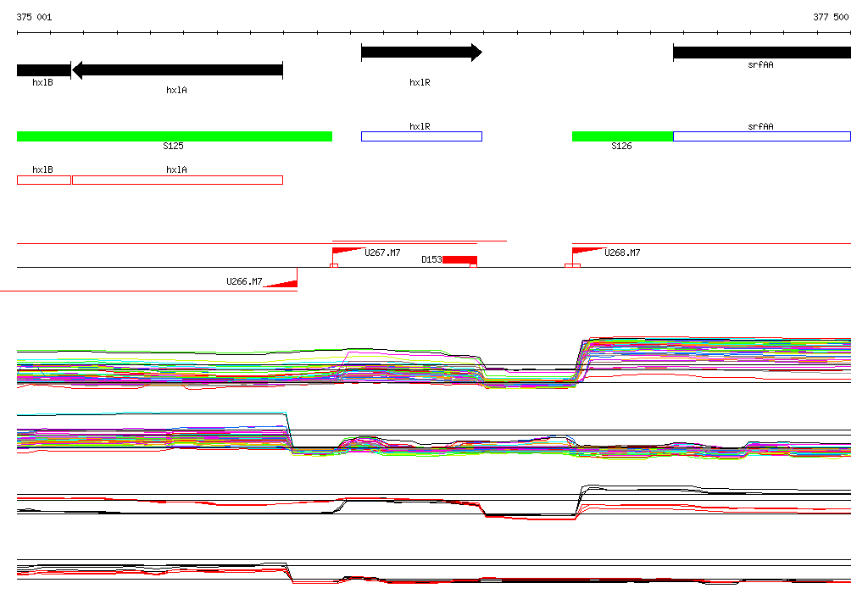The height and width of the screenshot is (605, 868).
Task: Select the hxlA black gene arrow
Action: (177, 70)
